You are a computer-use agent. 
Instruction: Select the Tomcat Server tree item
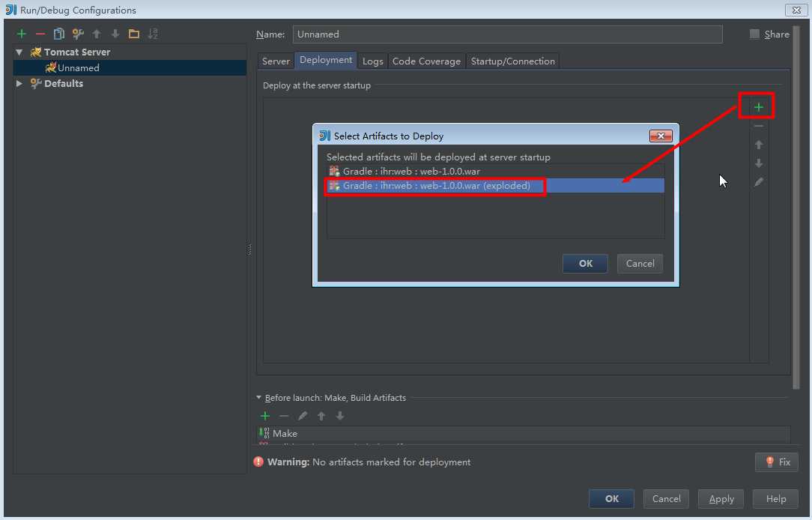point(130,52)
